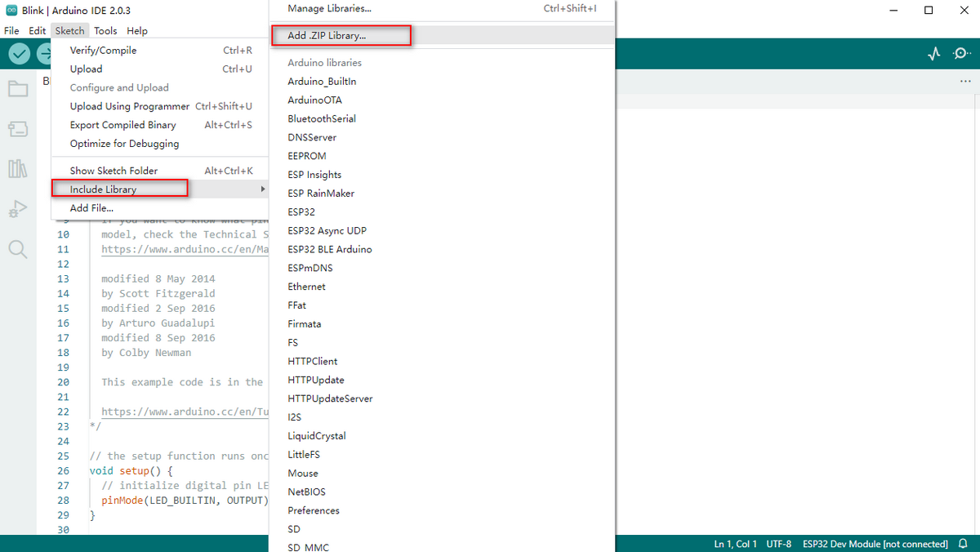The height and width of the screenshot is (552, 980).
Task: Open the Edit menu
Action: [x=38, y=30]
